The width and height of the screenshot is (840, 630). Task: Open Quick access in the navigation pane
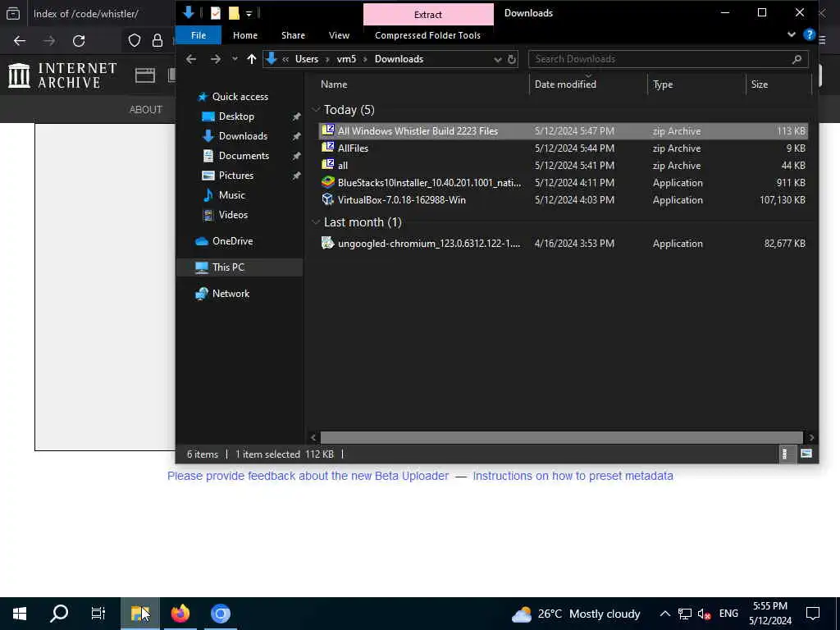point(240,97)
